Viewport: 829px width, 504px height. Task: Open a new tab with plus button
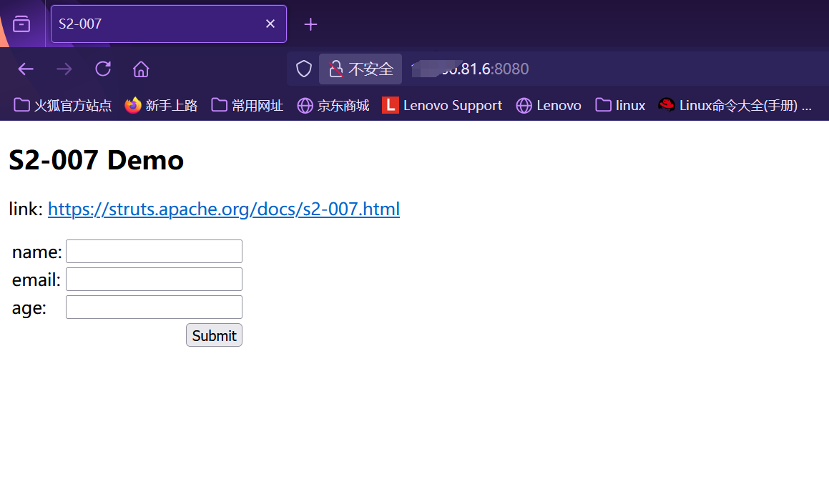(x=310, y=24)
